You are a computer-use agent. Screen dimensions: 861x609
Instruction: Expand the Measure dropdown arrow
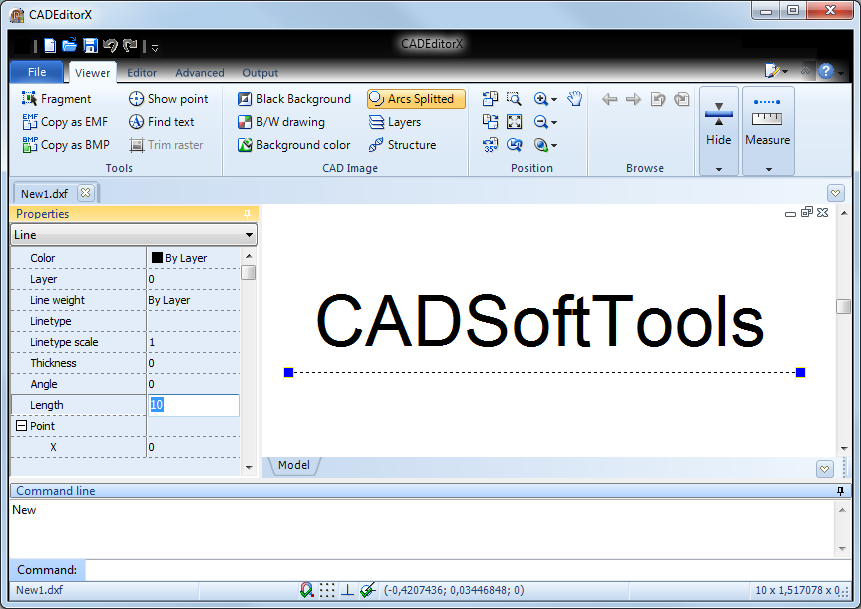768,169
